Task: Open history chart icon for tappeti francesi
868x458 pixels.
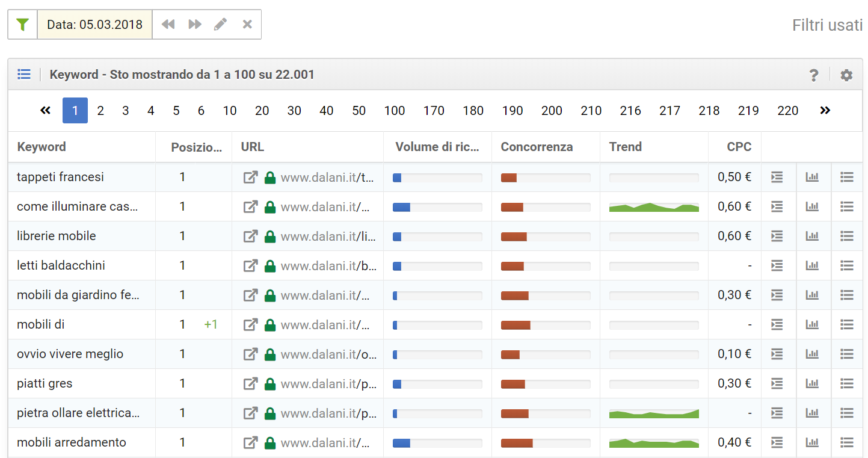Action: (x=813, y=177)
